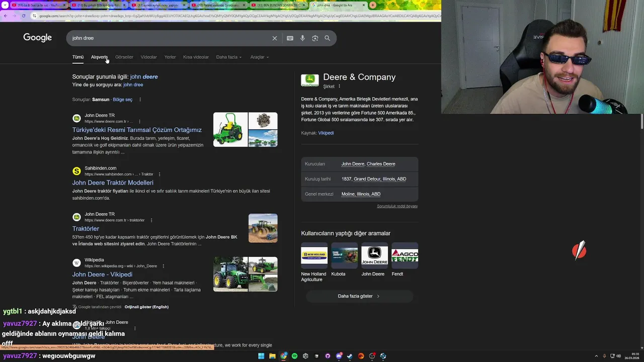Clear the search box with the X icon
644x362 pixels.
(x=275, y=38)
